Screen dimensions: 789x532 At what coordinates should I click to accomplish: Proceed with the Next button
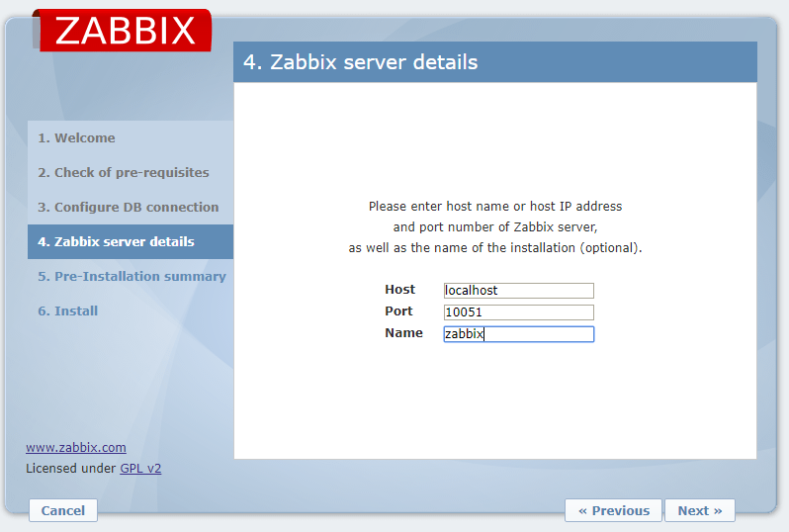pyautogui.click(x=700, y=510)
